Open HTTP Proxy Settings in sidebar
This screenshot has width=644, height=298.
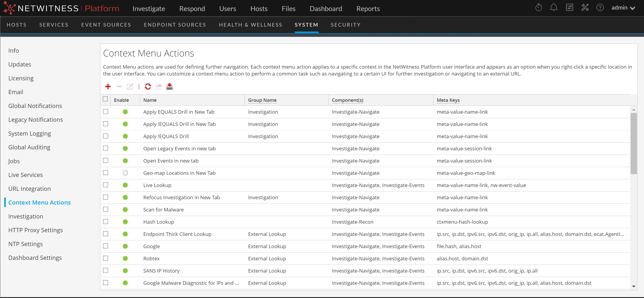[x=36, y=230]
